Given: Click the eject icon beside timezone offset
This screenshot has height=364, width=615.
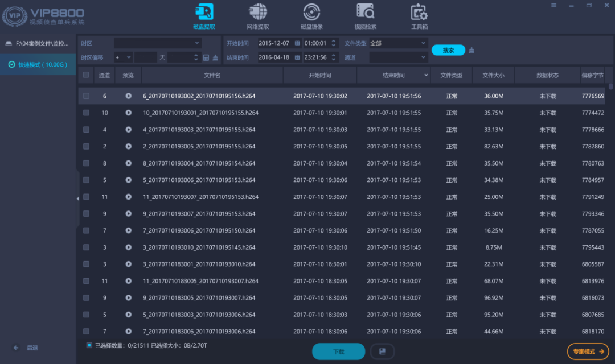Looking at the screenshot, I should coord(215,57).
